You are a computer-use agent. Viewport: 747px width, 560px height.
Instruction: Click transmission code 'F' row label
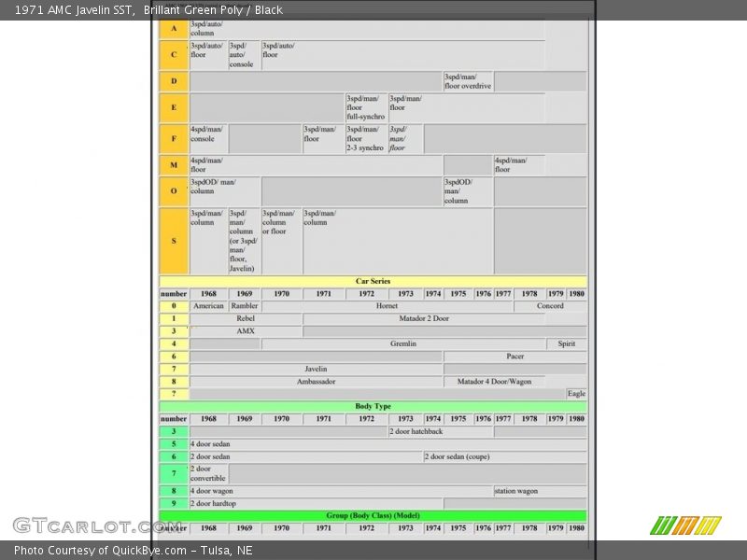pos(174,138)
